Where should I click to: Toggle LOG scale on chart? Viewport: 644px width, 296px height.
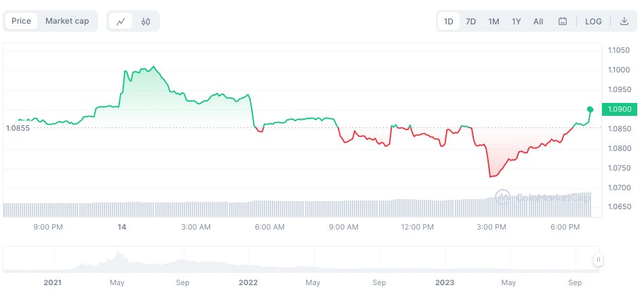(593, 21)
